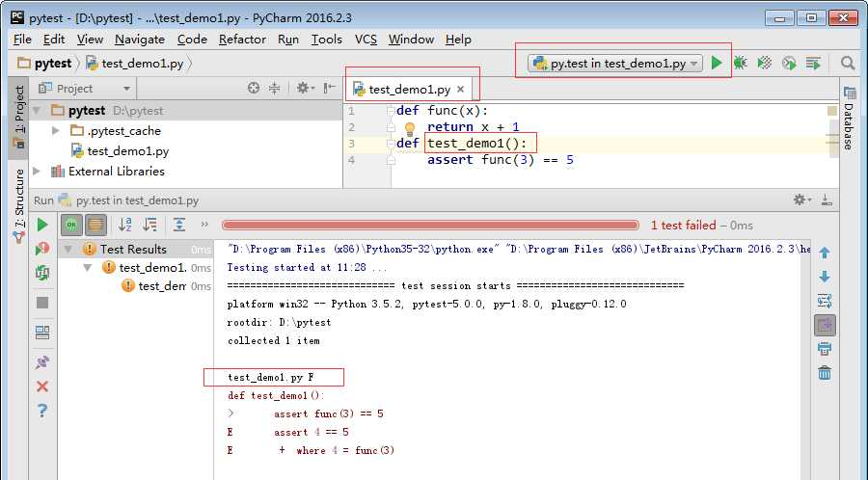Image resolution: width=868 pixels, height=480 pixels.
Task: Collapse the test_demo1 results node
Action: [88, 268]
